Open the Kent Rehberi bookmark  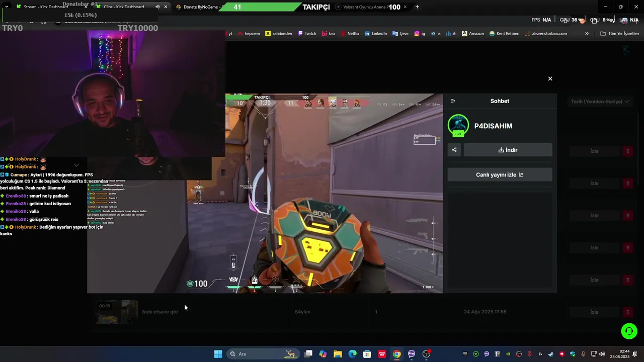pyautogui.click(x=504, y=34)
